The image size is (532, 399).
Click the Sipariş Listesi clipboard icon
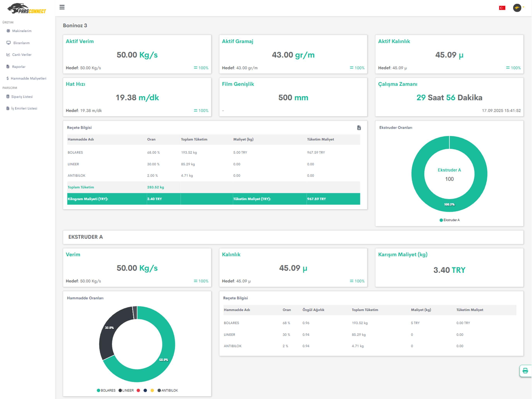pyautogui.click(x=8, y=96)
